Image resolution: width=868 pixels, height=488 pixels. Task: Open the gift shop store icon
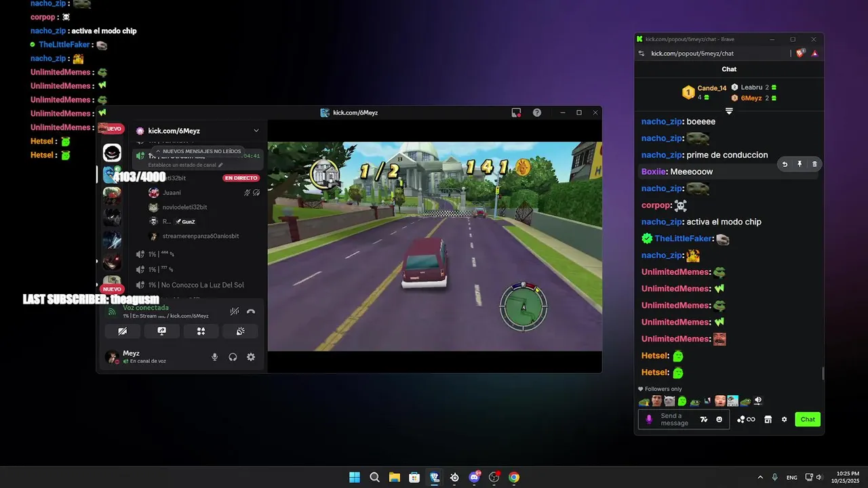coord(768,420)
